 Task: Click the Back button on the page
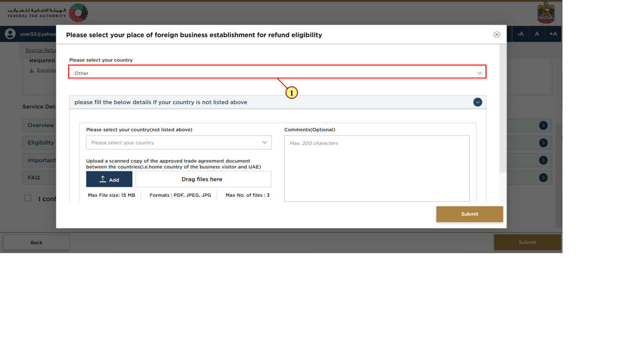point(36,242)
